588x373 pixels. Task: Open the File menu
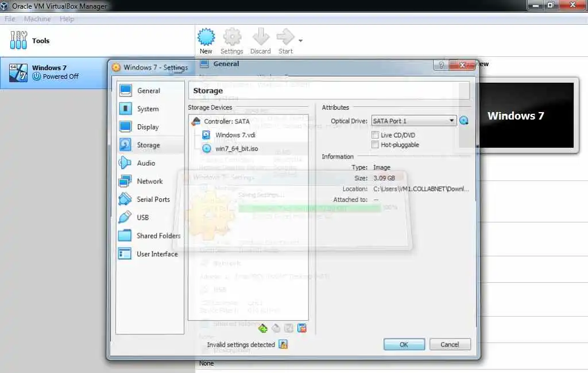click(x=10, y=19)
